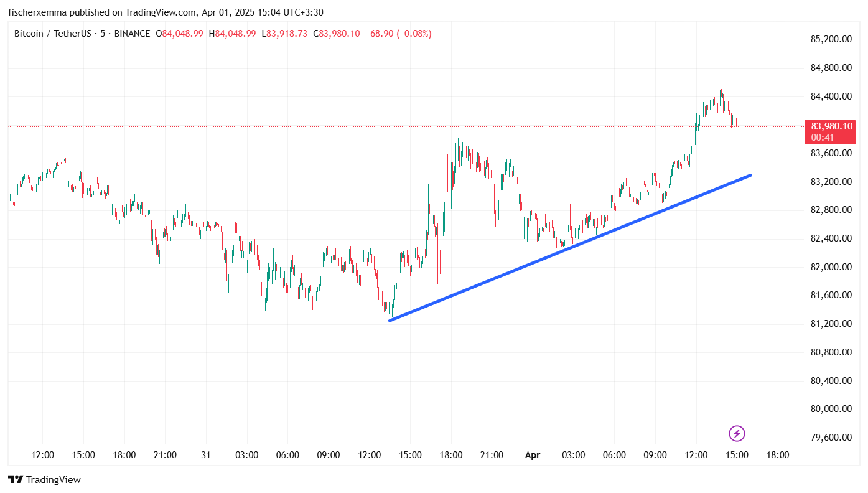Click the 85,200.00 price axis label
The height and width of the screenshot is (493, 868).
831,39
